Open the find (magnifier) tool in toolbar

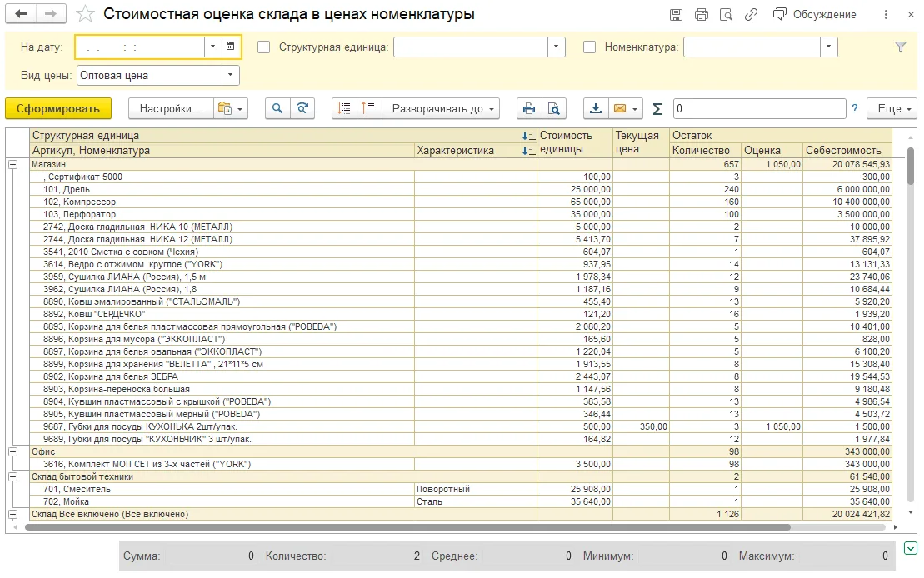(277, 108)
